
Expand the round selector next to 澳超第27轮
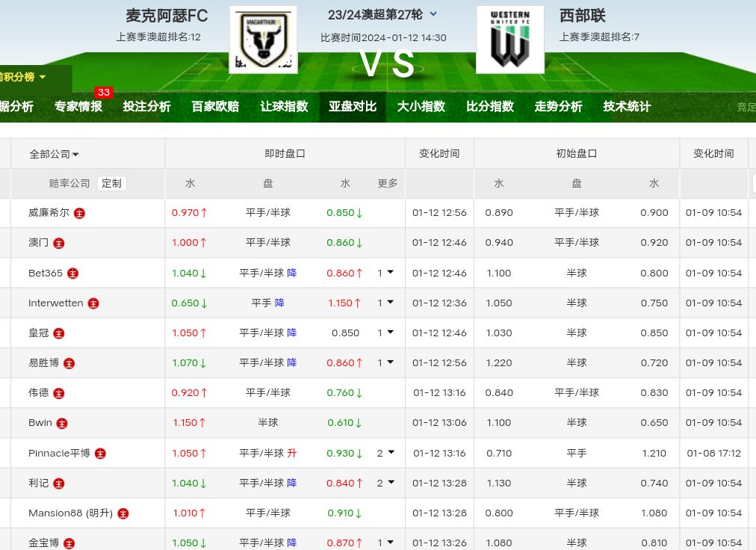[x=434, y=14]
